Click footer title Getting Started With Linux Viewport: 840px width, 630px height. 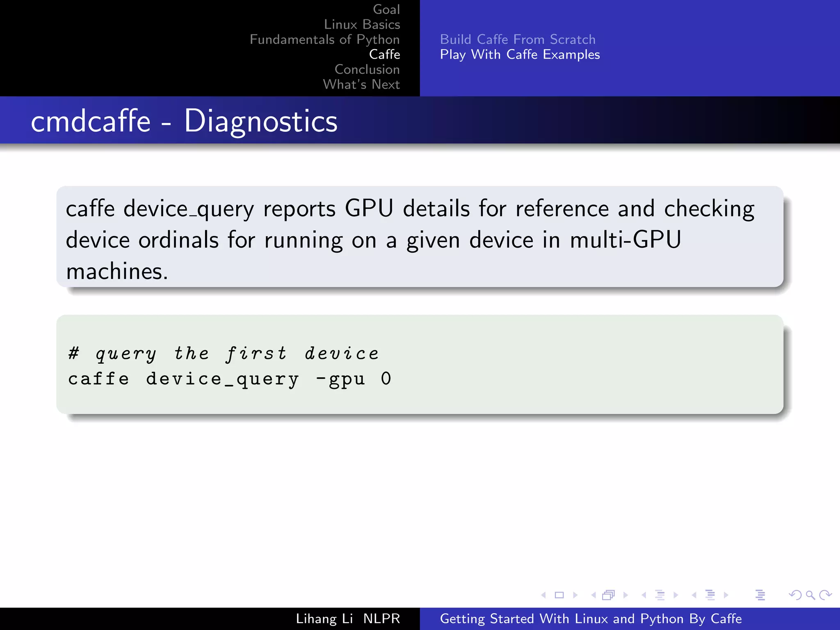591,619
